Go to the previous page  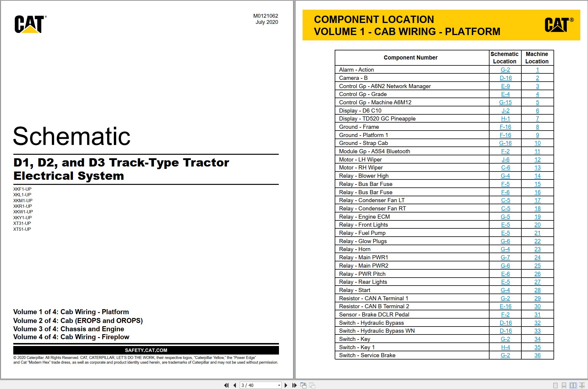coord(235,385)
